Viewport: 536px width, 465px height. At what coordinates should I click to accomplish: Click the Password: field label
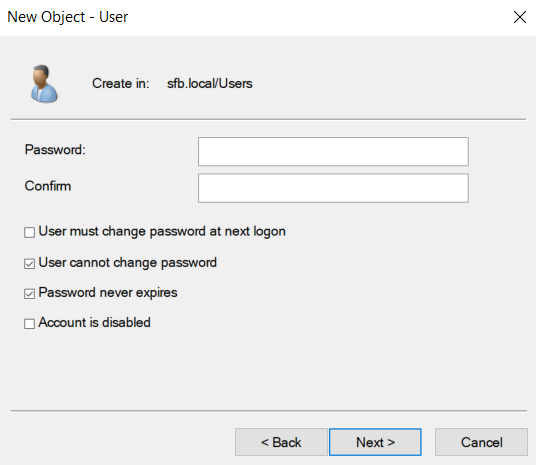pyautogui.click(x=55, y=150)
